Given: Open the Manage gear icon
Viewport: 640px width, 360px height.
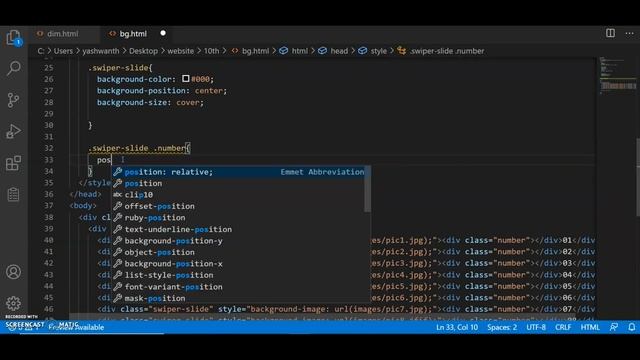Looking at the screenshot, I should [13, 303].
